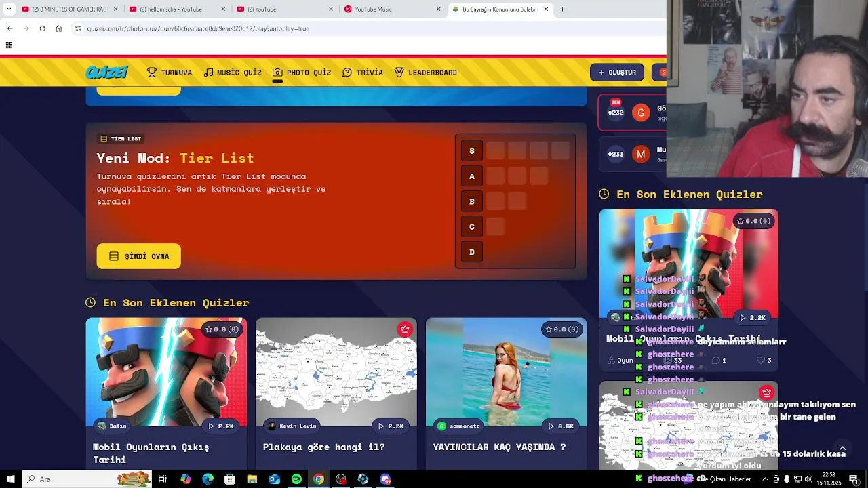Click the rank #232 leaderboard entry
868x488 pixels.
click(x=632, y=113)
